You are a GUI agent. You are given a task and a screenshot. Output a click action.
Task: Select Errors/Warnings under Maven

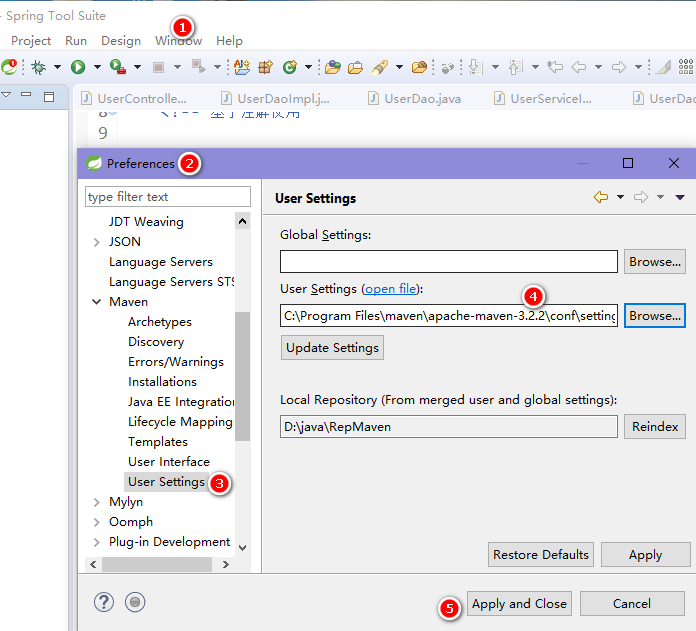(176, 362)
